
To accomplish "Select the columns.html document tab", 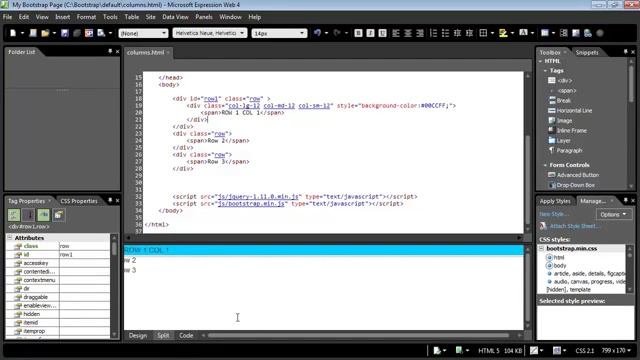I will click(145, 52).
